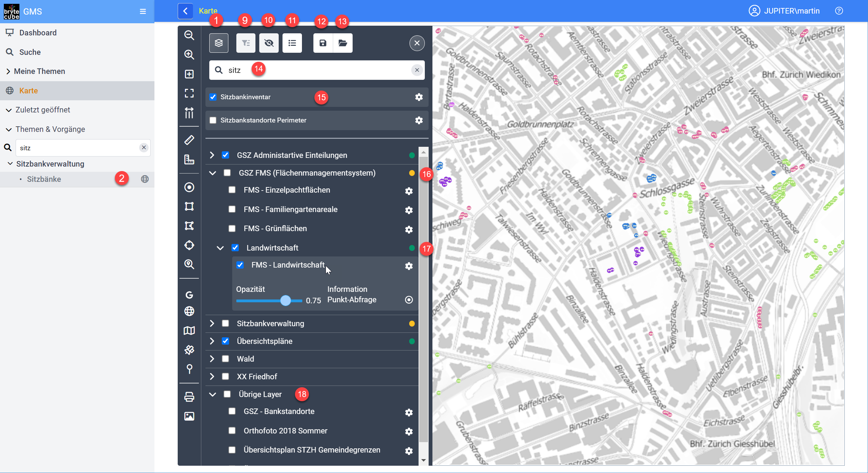Select Sitzbänke tree entry
868x473 pixels.
[x=44, y=179]
